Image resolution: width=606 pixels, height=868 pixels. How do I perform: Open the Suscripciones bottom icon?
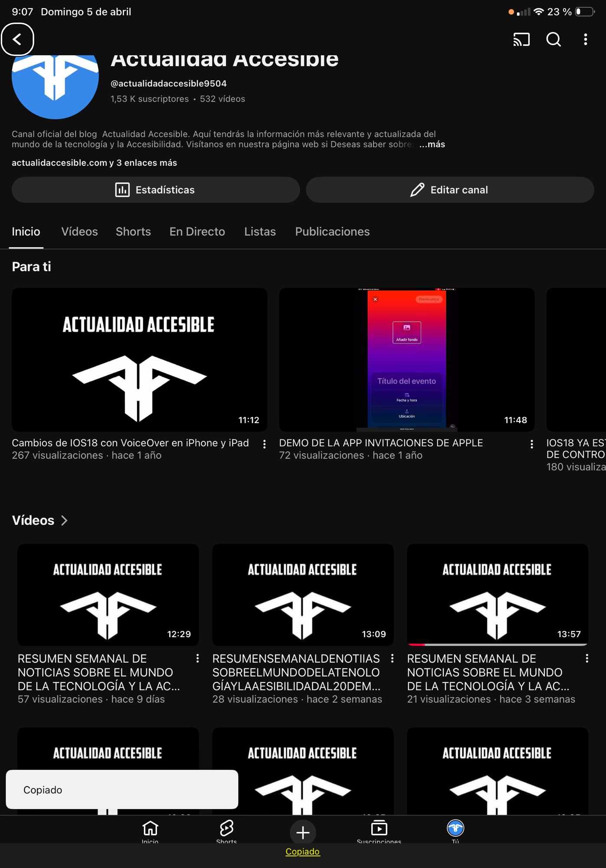[x=379, y=831]
